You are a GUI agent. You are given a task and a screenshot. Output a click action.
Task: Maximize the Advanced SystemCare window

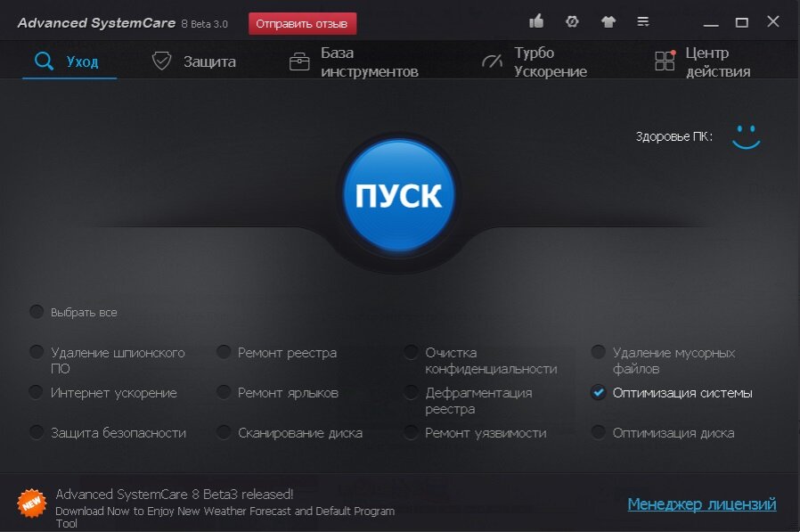(x=742, y=22)
